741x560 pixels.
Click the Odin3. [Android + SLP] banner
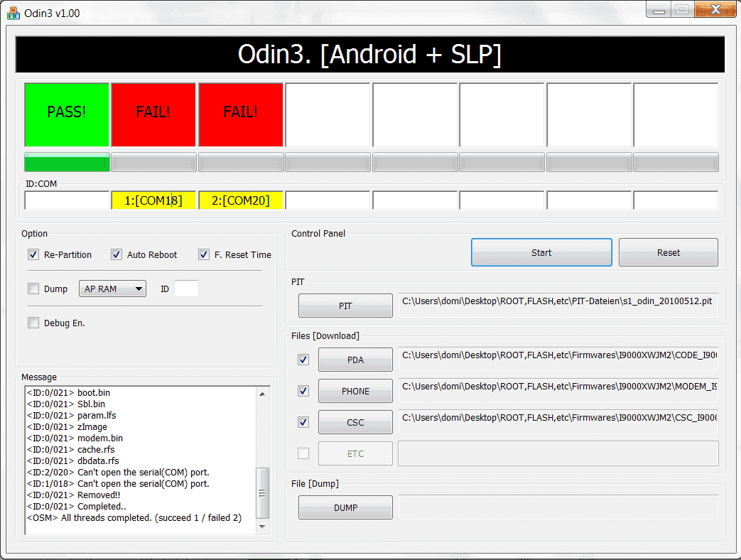click(x=369, y=54)
